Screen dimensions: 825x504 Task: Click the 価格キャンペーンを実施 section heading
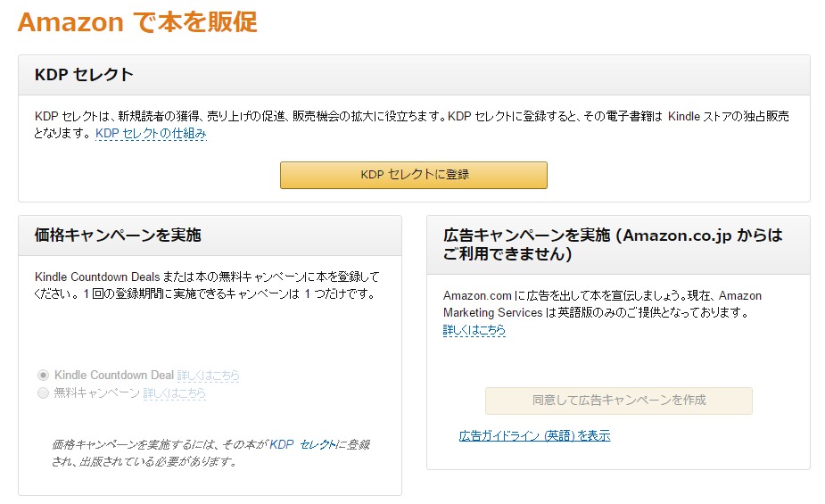[117, 235]
